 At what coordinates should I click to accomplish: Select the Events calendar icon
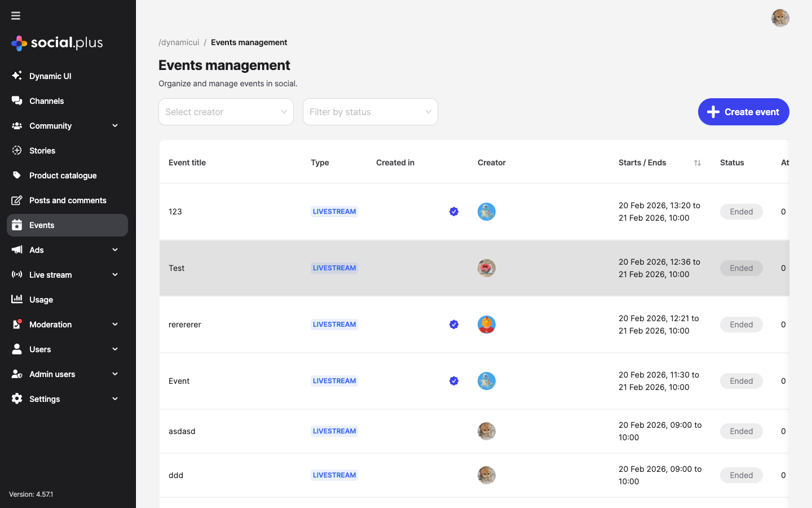17,225
